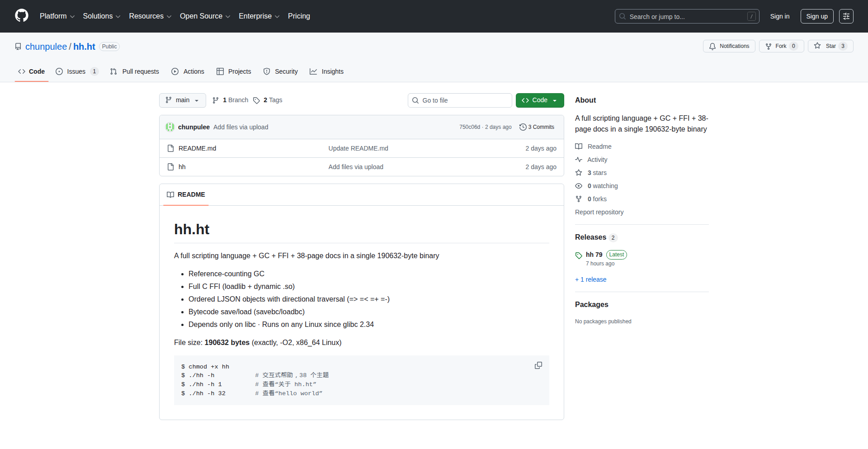Open the hh 79 release tag
Screen dimensions: 868x449
coord(594,255)
